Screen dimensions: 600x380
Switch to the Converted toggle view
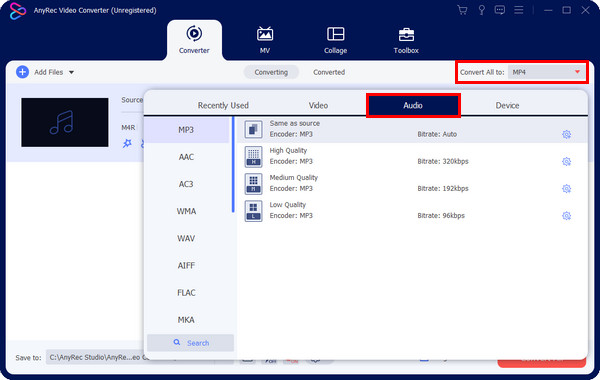click(329, 72)
